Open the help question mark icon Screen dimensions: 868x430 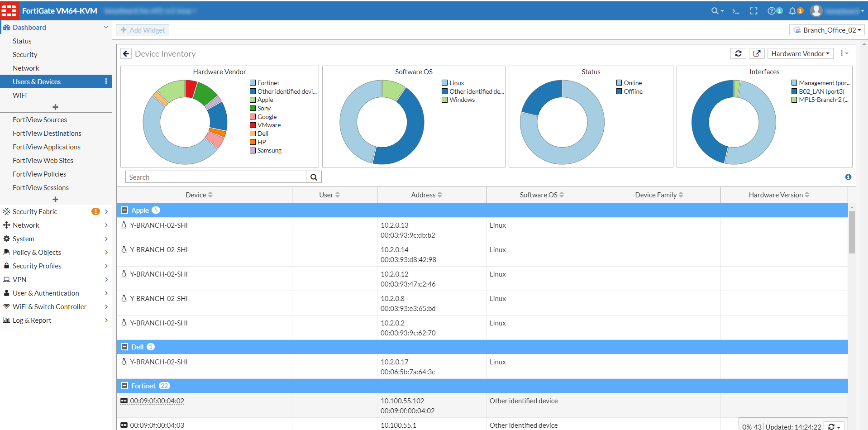click(x=772, y=11)
